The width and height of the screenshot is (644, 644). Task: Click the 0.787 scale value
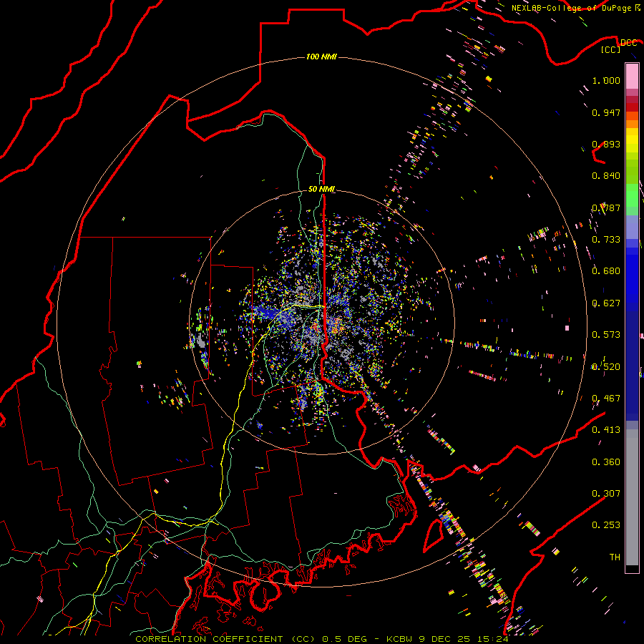(x=606, y=208)
